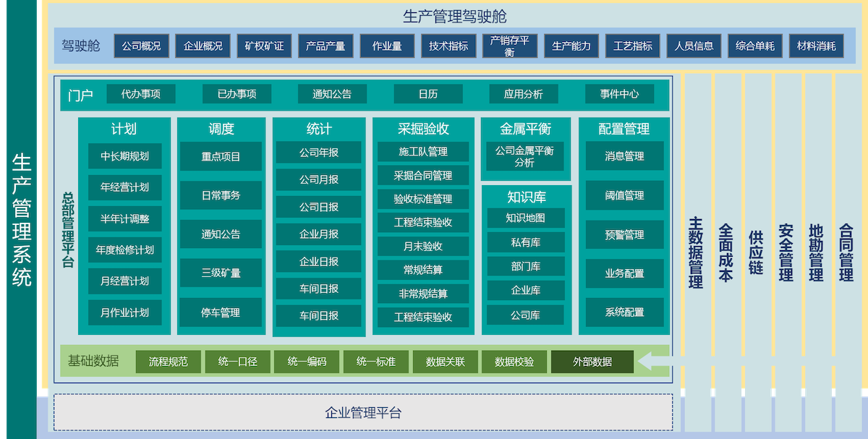
Task: Open the 主数据管理 vertical module column
Action: pyautogui.click(x=697, y=253)
